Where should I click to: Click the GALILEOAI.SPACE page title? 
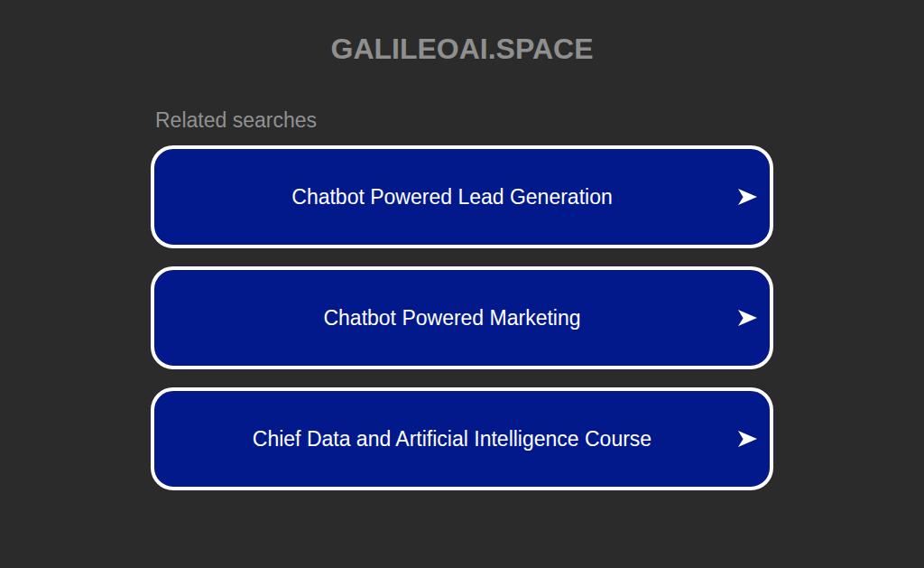pos(461,49)
